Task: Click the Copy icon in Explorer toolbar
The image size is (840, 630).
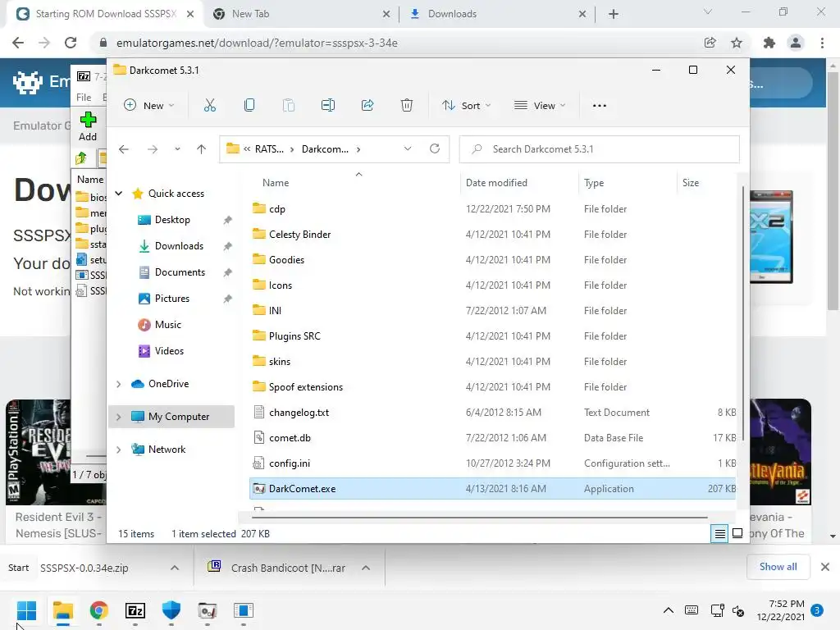Action: point(249,106)
